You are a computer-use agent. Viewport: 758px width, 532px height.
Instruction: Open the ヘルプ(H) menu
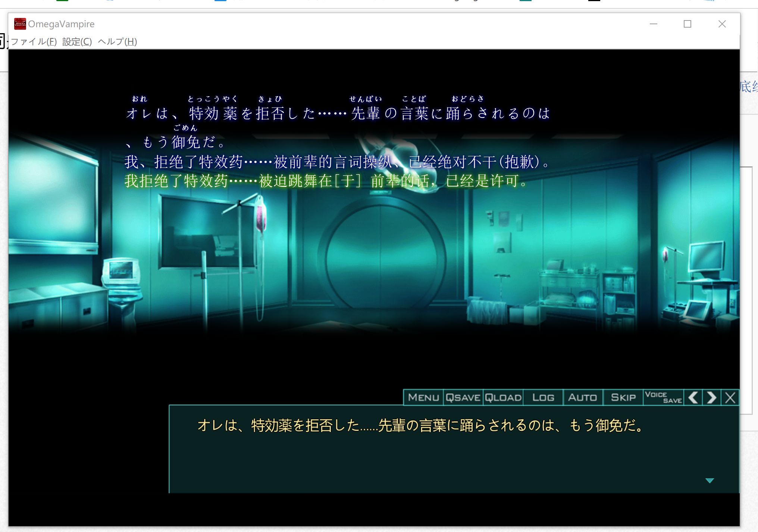117,41
